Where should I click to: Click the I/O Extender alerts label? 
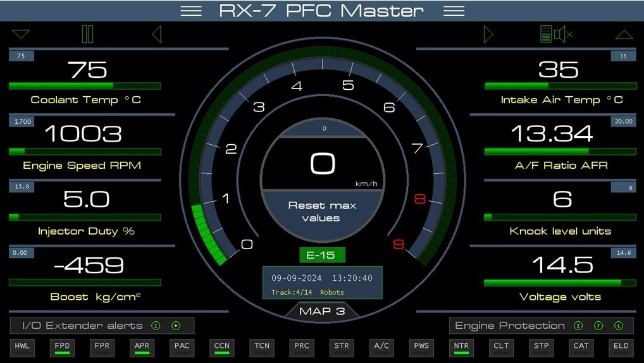click(x=82, y=326)
